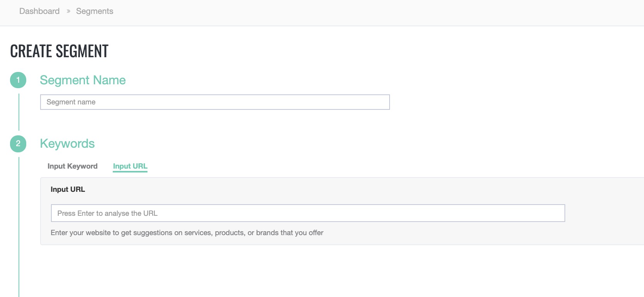Select the Input URL tab
The image size is (644, 297).
click(130, 166)
